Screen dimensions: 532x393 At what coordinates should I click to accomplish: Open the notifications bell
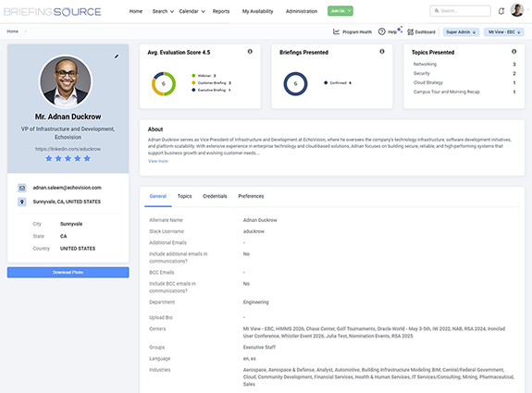pyautogui.click(x=501, y=11)
